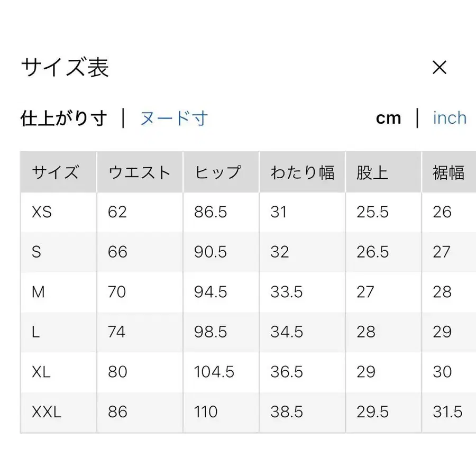Click the サイズ column header
Screen dimensions: 476x476
56,171
